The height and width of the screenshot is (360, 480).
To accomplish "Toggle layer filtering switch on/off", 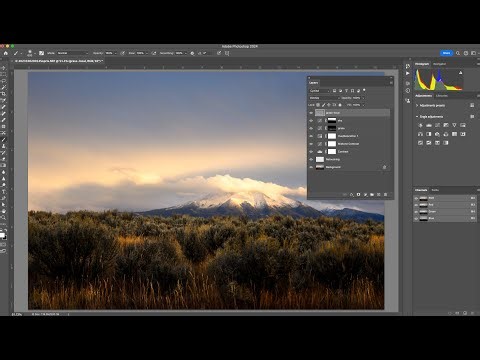I will coord(364,90).
